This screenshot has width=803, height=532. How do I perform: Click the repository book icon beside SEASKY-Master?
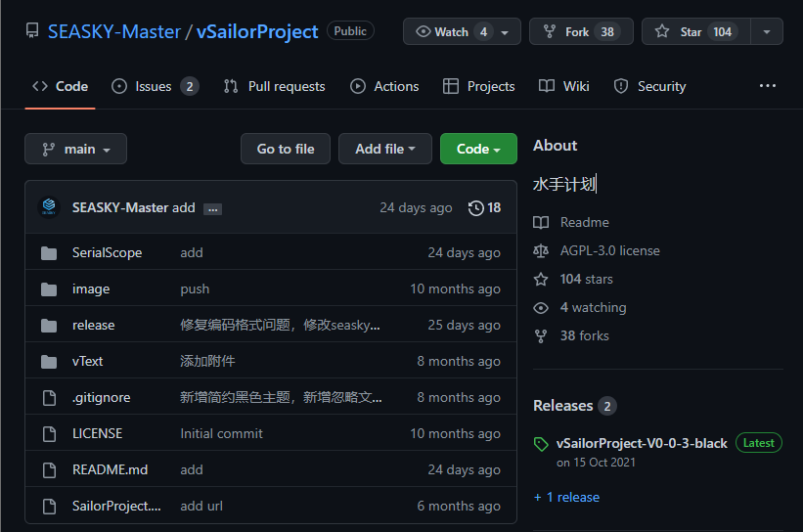tap(32, 31)
